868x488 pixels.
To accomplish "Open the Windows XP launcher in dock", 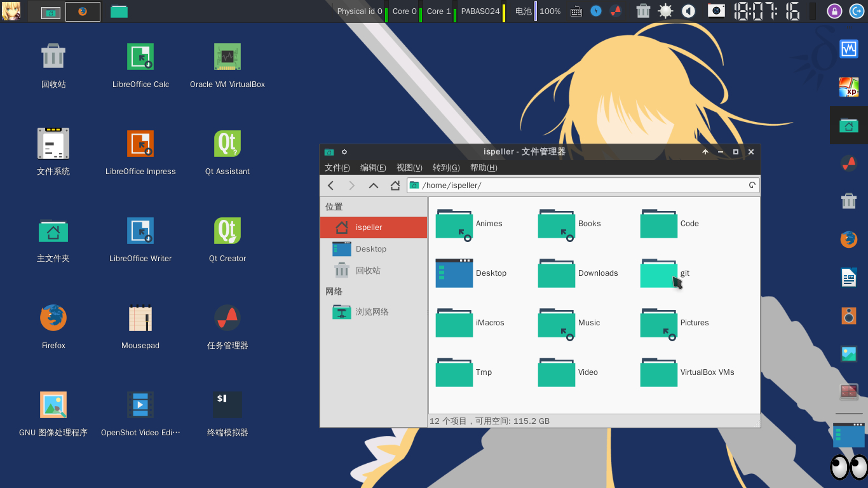I will [x=849, y=87].
